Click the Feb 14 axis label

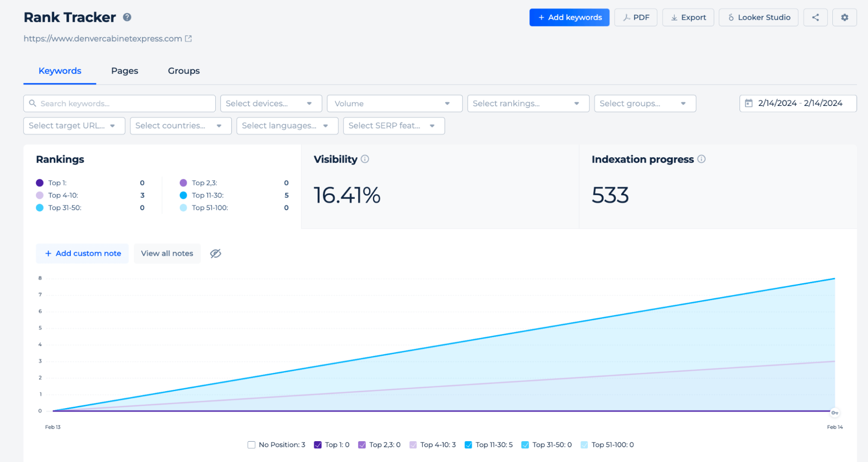click(x=835, y=427)
